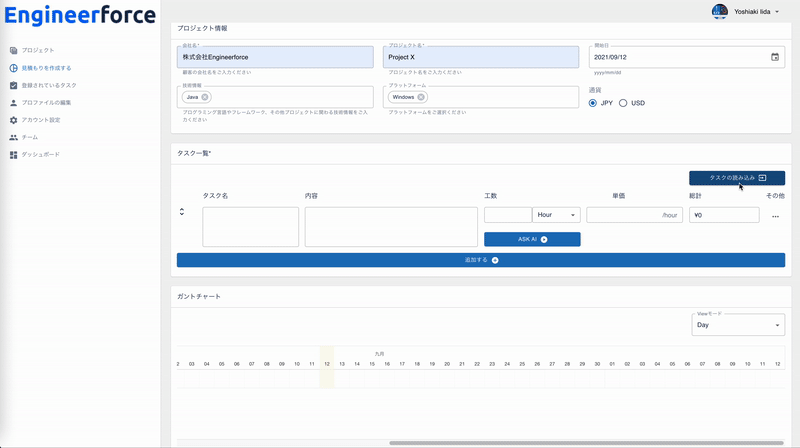Viewport: 800px width, 448px height.
Task: Remove the Java chip via its X icon
Action: 205,97
